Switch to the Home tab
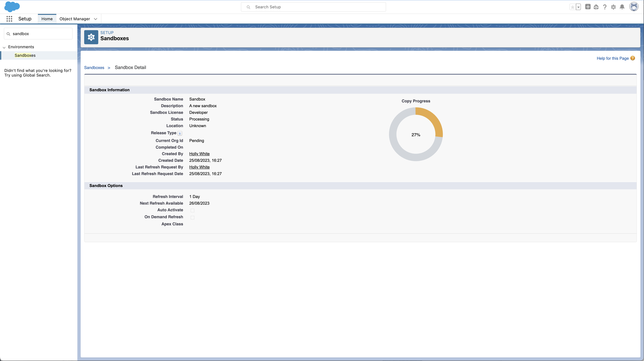The height and width of the screenshot is (361, 644). (x=47, y=19)
